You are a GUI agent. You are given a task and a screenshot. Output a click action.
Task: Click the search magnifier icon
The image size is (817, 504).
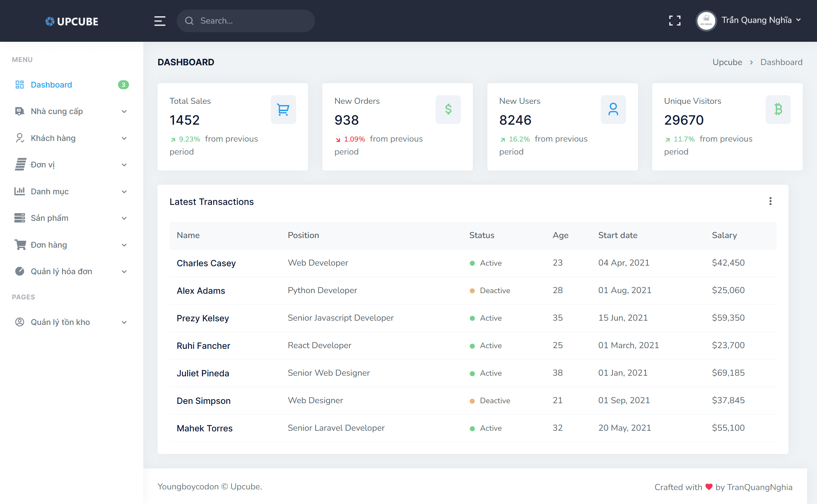(189, 21)
